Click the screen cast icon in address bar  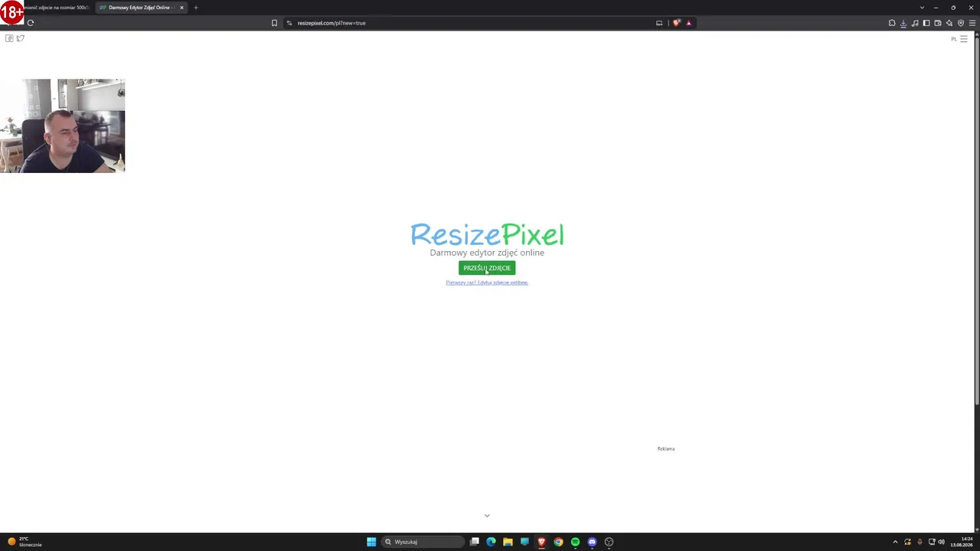[x=659, y=23]
